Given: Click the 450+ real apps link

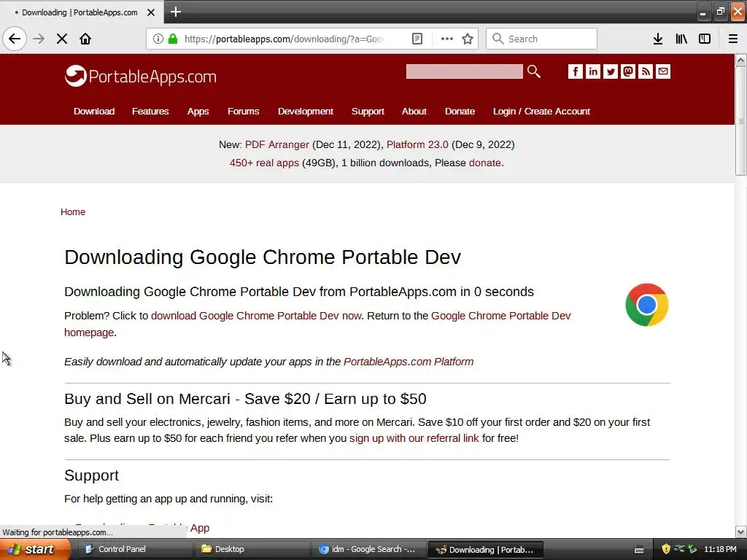Looking at the screenshot, I should point(264,163).
